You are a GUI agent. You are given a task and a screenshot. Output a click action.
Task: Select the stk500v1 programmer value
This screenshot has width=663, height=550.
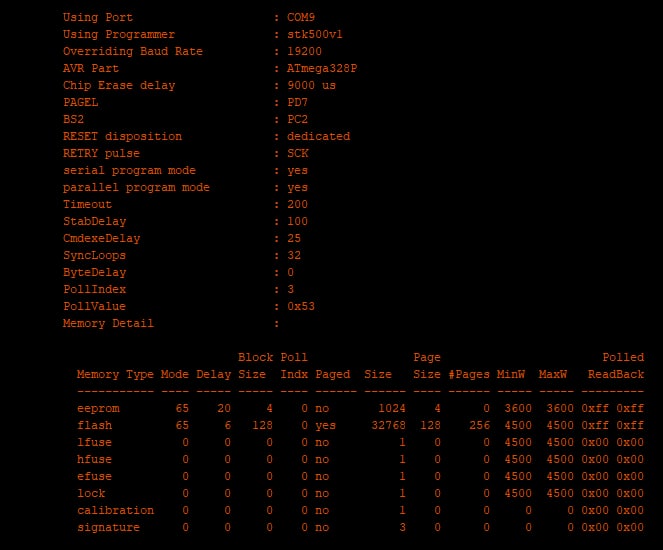315,34
